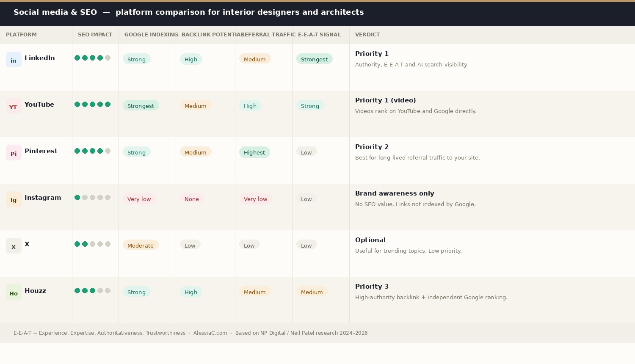Click the Brand awareness only verdict

tap(395, 193)
